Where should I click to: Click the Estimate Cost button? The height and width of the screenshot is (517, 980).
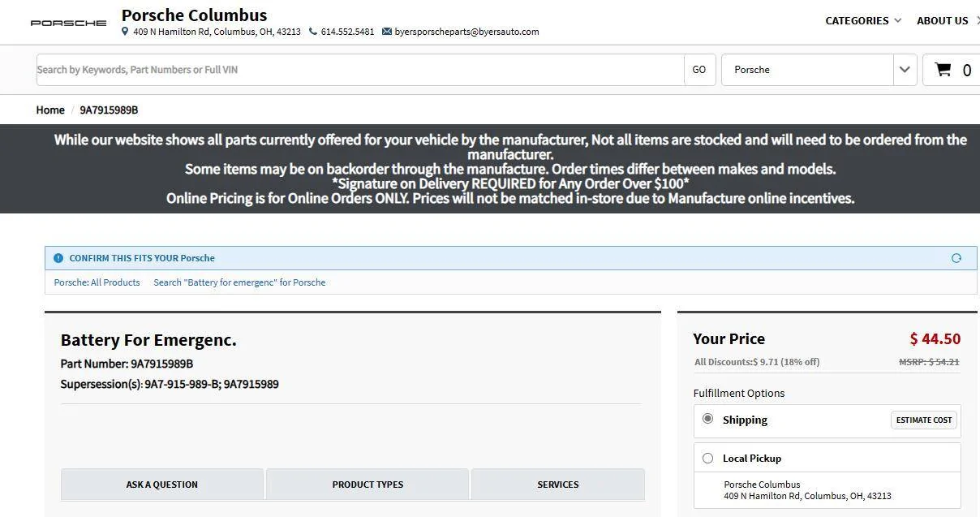click(924, 420)
